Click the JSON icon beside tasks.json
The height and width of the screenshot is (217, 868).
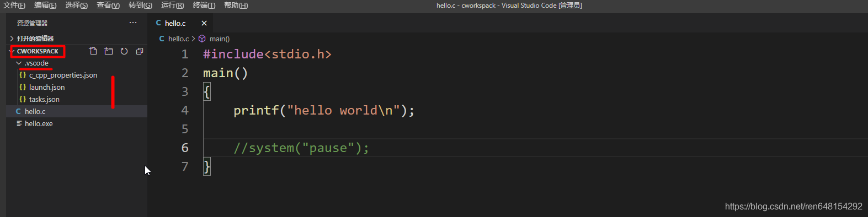coord(23,99)
